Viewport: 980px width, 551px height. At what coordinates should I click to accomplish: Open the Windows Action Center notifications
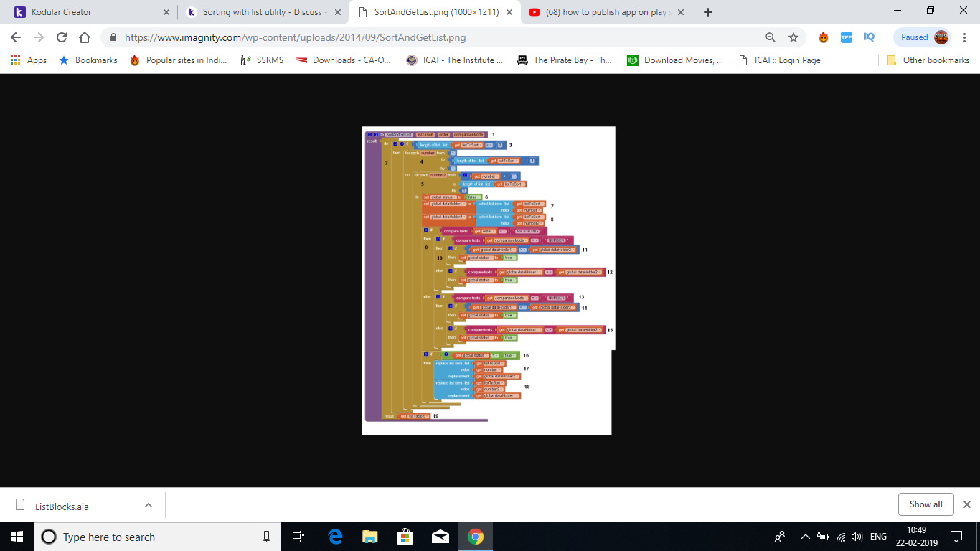956,537
